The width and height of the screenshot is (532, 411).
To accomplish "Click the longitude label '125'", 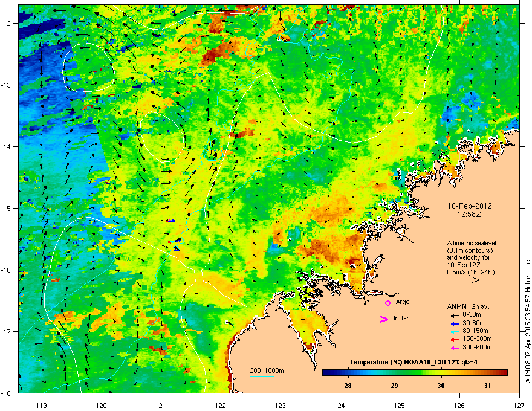I will pyautogui.click(x=400, y=405).
